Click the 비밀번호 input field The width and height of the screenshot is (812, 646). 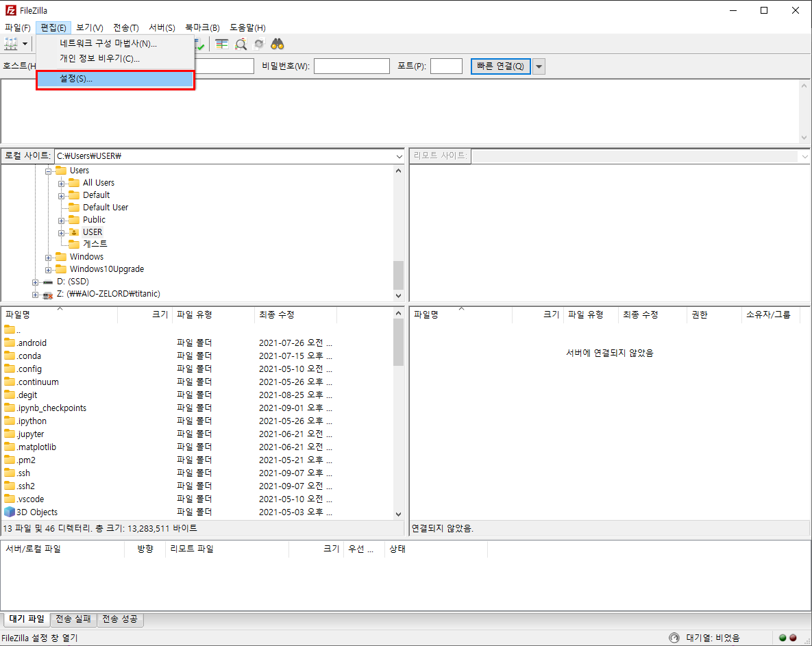[352, 66]
